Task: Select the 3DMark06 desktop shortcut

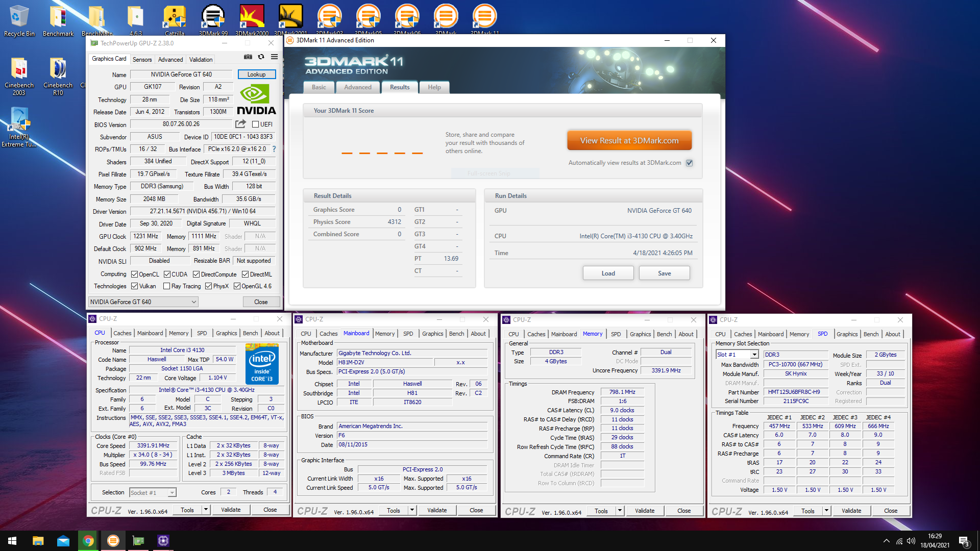Action: [407, 20]
